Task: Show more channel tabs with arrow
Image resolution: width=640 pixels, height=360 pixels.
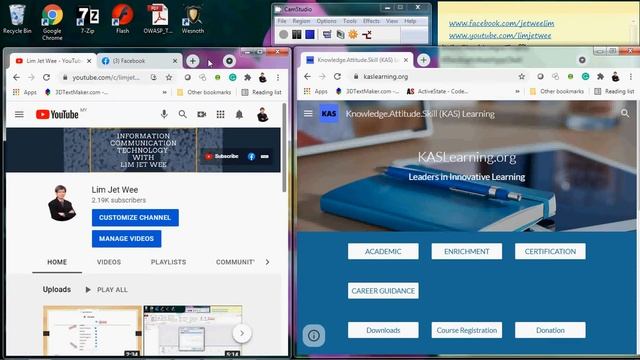Action: tap(267, 262)
